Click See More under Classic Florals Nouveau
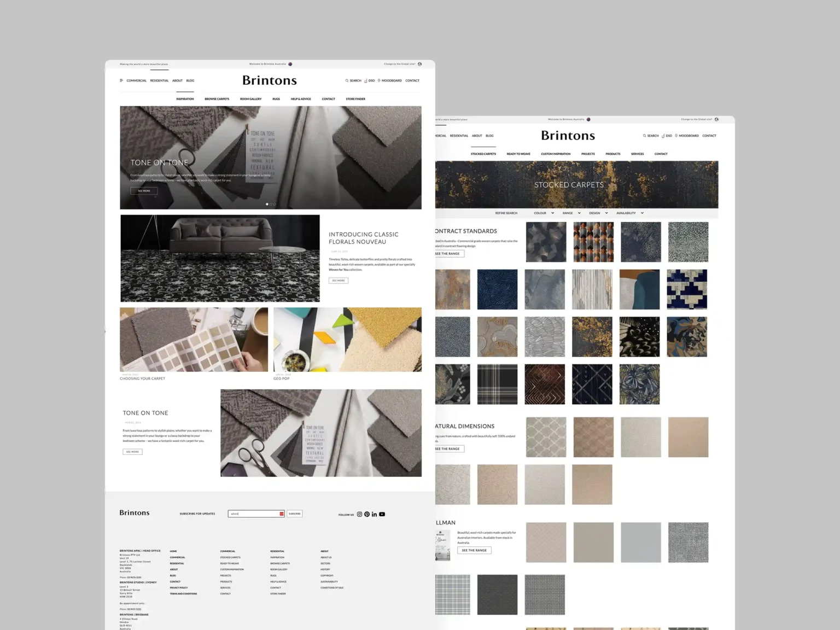Screen dimensions: 840x630 [x=339, y=281]
